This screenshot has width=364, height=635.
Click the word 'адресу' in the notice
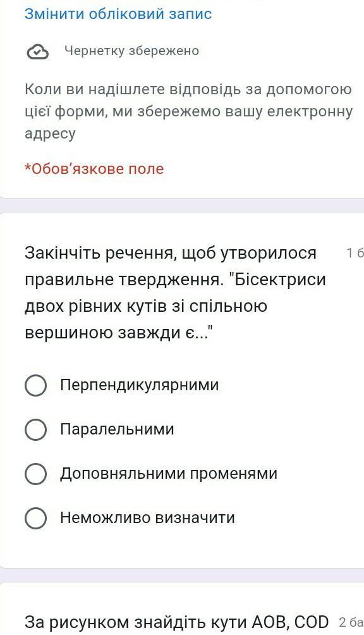tap(50, 134)
